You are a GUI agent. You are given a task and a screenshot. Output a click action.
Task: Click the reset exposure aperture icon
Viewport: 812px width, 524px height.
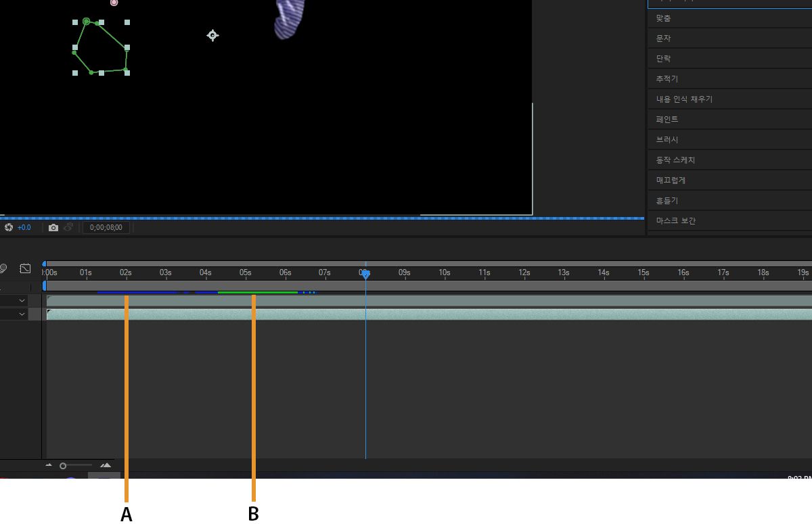(x=9, y=228)
